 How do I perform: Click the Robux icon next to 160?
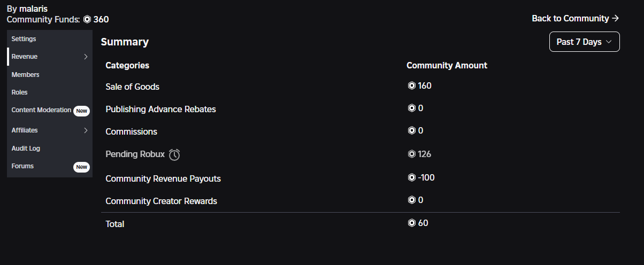(x=411, y=85)
